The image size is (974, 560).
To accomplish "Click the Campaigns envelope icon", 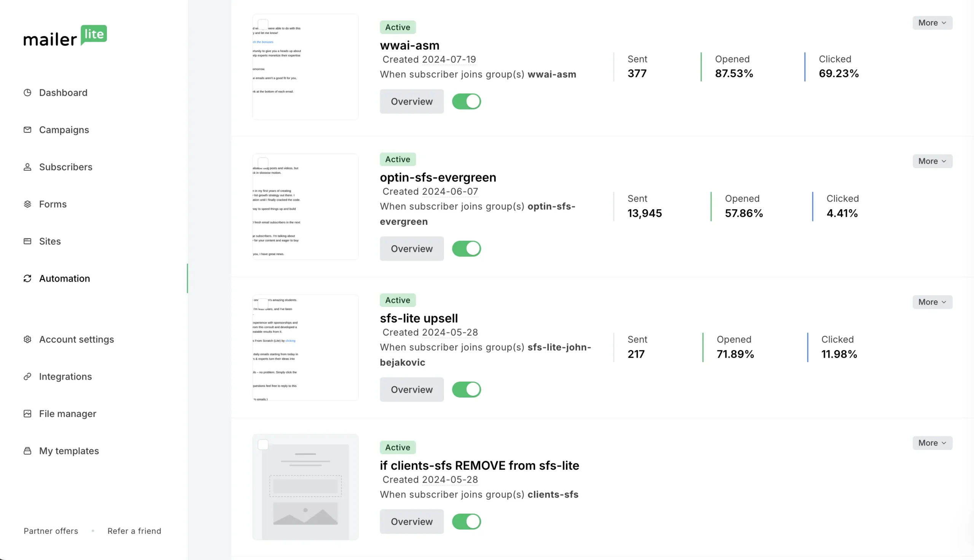I will pos(27,130).
